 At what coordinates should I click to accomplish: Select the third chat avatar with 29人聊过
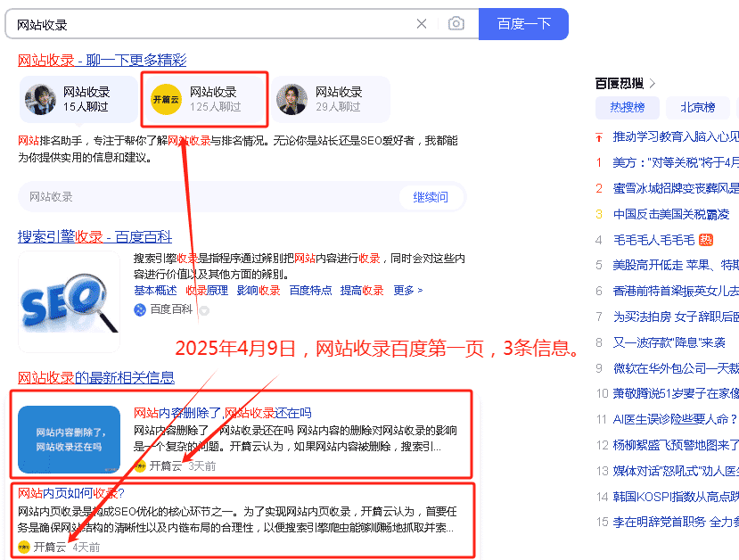291,99
